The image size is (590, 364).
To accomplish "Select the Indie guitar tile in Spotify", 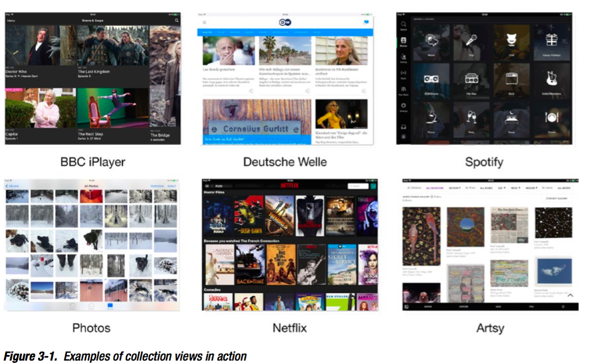I will pos(552,81).
